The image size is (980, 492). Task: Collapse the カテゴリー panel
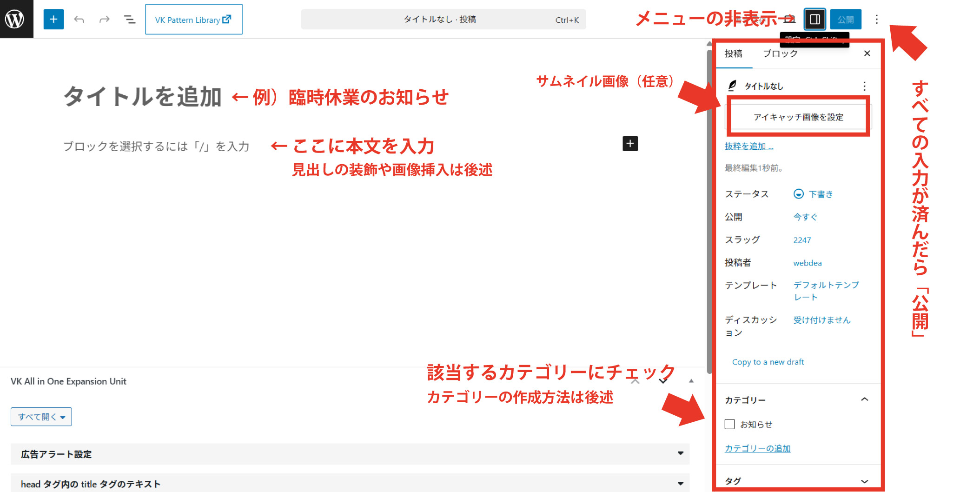pos(864,399)
